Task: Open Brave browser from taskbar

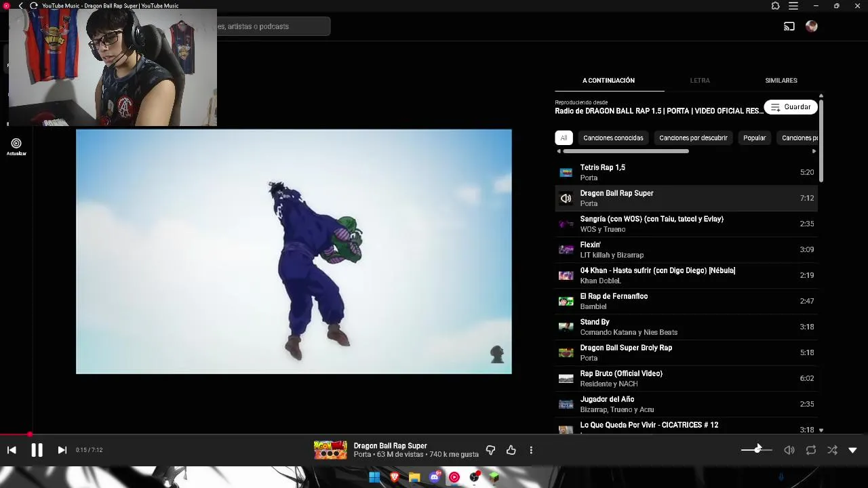Action: pyautogui.click(x=394, y=477)
